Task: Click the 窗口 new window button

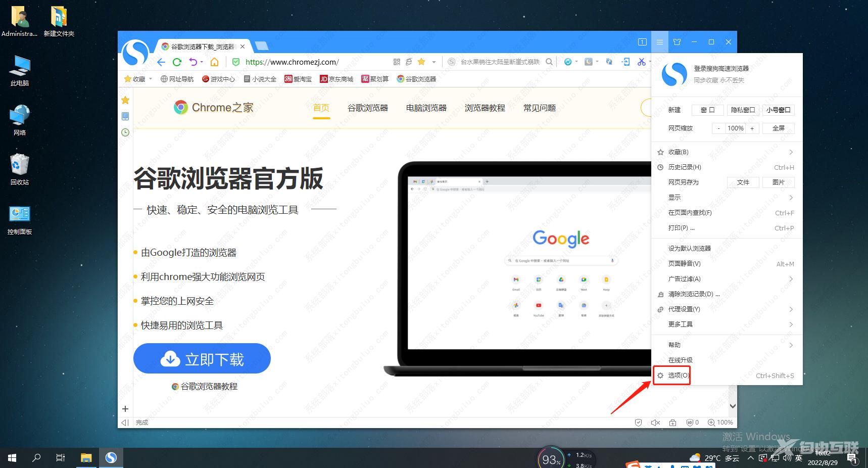Action: tap(707, 110)
